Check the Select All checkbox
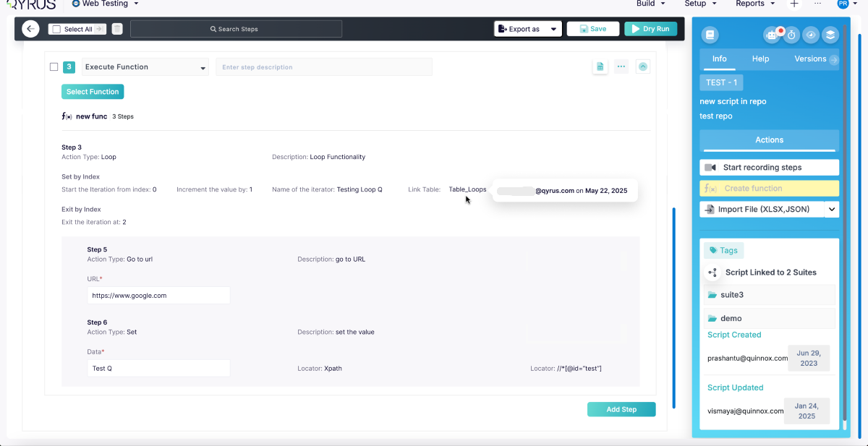This screenshot has width=868, height=446. [56, 30]
